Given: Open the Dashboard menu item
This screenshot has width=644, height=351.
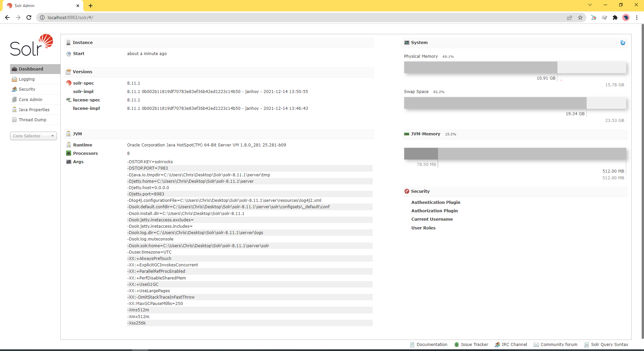Looking at the screenshot, I should 35,69.
